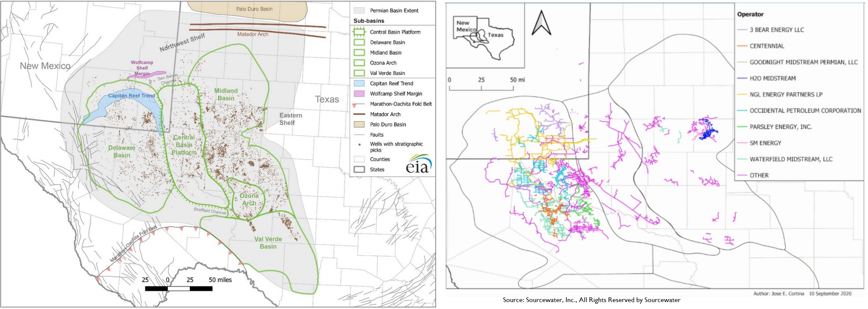Click 'Texas' label in the inset map

click(x=495, y=35)
